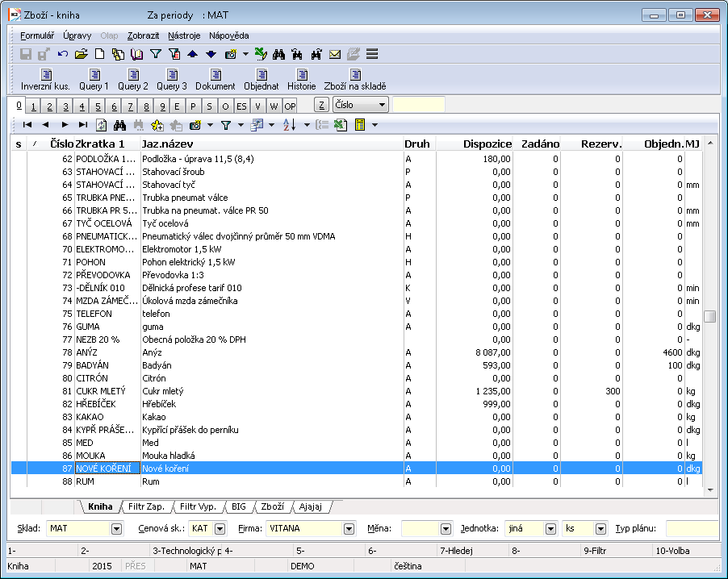
Task: Switch to the BIG tab
Action: click(239, 506)
